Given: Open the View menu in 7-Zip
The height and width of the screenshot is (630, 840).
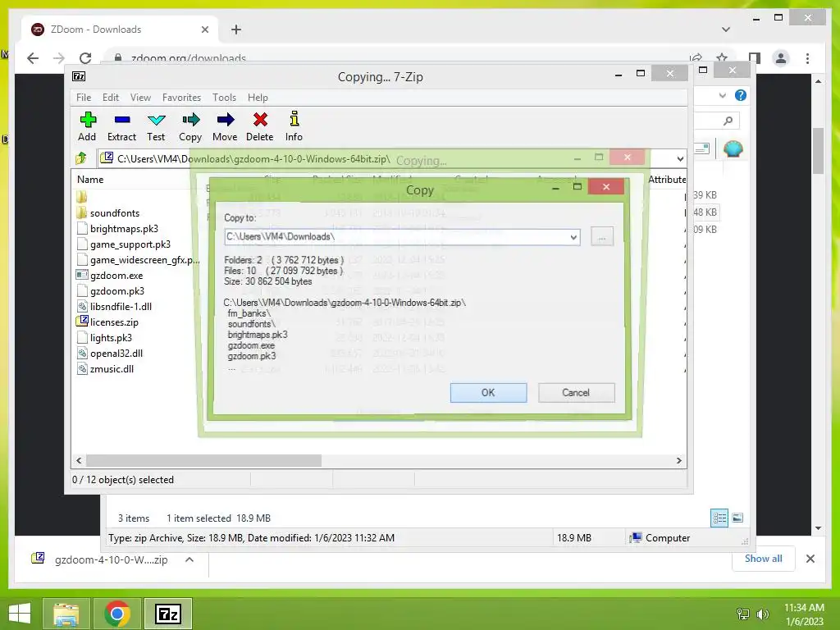Looking at the screenshot, I should pos(140,98).
